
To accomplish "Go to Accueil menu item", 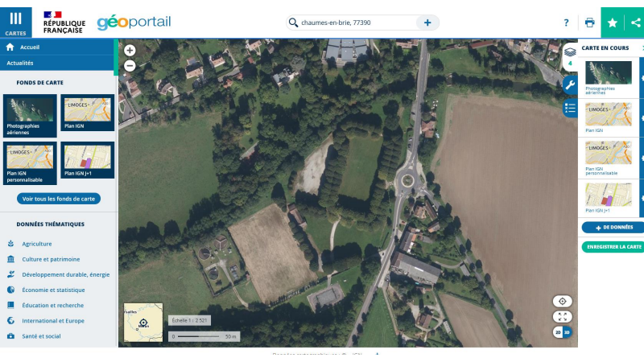I will tap(30, 47).
